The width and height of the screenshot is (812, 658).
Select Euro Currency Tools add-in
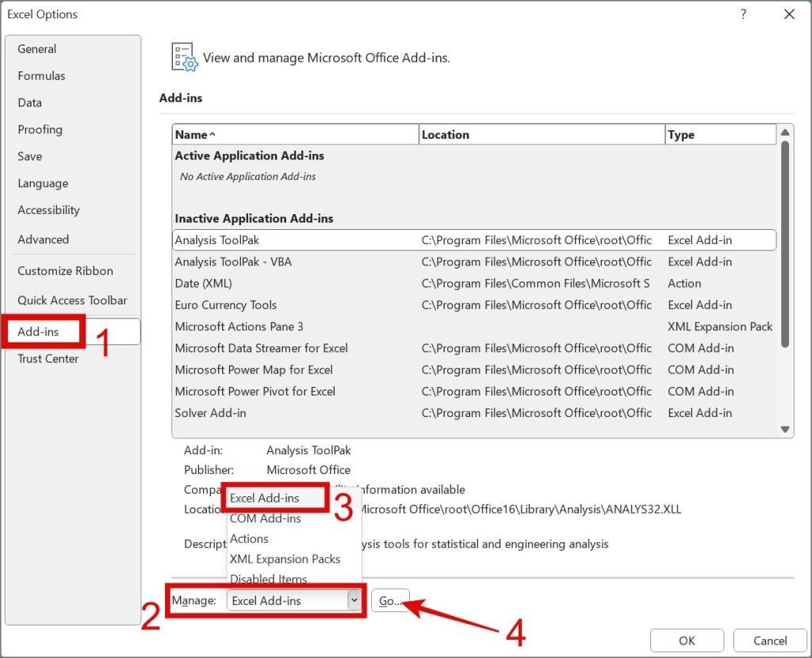tap(474, 305)
